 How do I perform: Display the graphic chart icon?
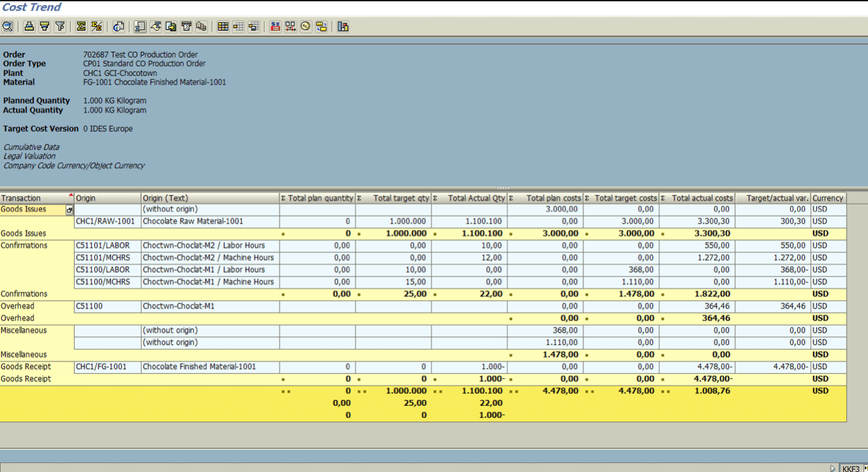point(343,27)
